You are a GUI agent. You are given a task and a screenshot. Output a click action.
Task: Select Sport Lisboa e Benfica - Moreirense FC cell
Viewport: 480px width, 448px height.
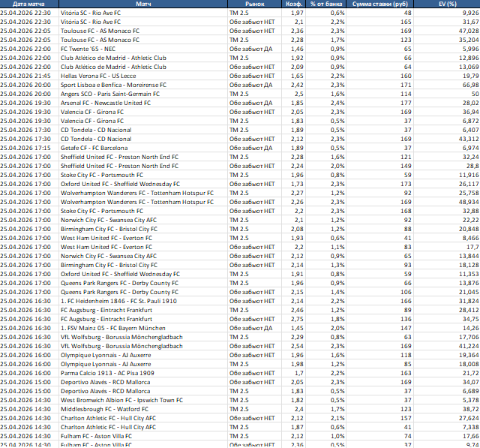114,85
